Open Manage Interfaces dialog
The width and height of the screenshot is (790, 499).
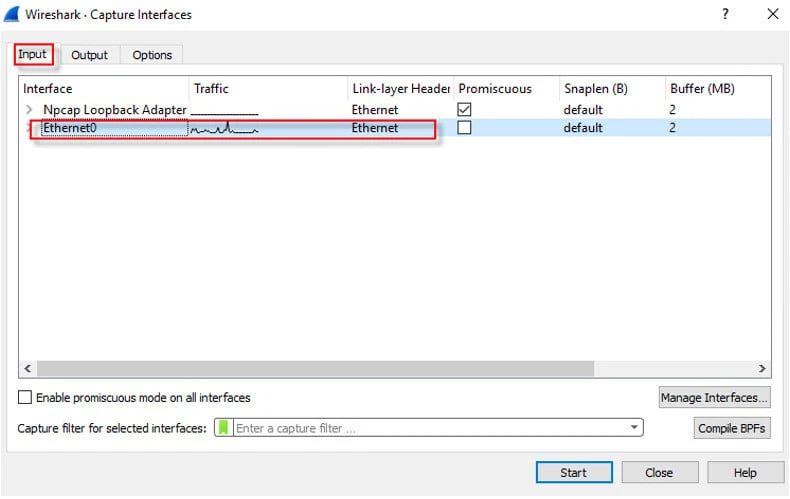[x=714, y=398]
